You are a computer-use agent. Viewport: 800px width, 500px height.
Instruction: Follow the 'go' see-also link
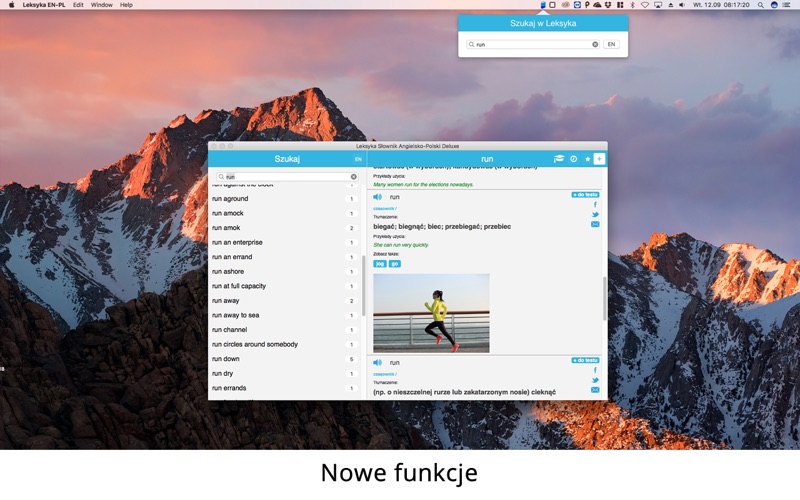395,264
